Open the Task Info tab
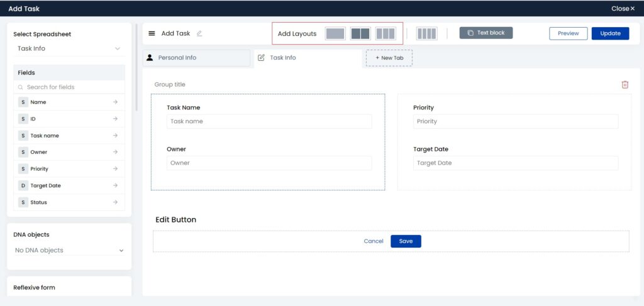 (282, 58)
